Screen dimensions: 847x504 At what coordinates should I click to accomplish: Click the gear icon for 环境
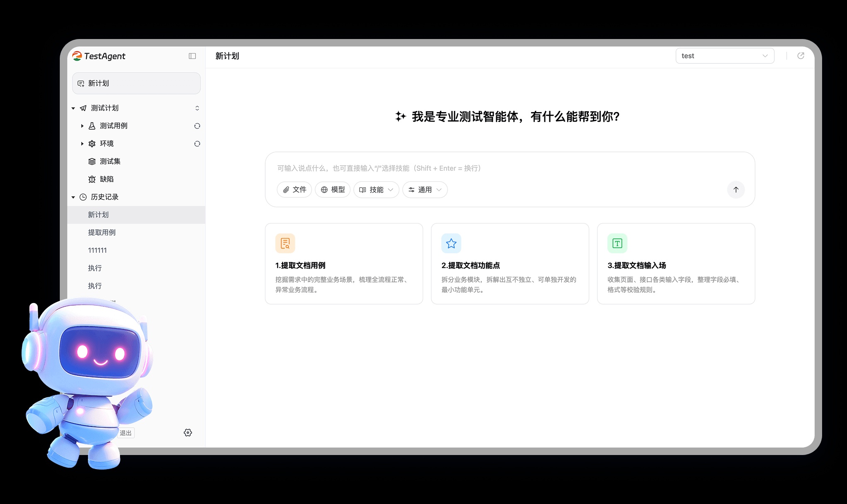(x=92, y=144)
